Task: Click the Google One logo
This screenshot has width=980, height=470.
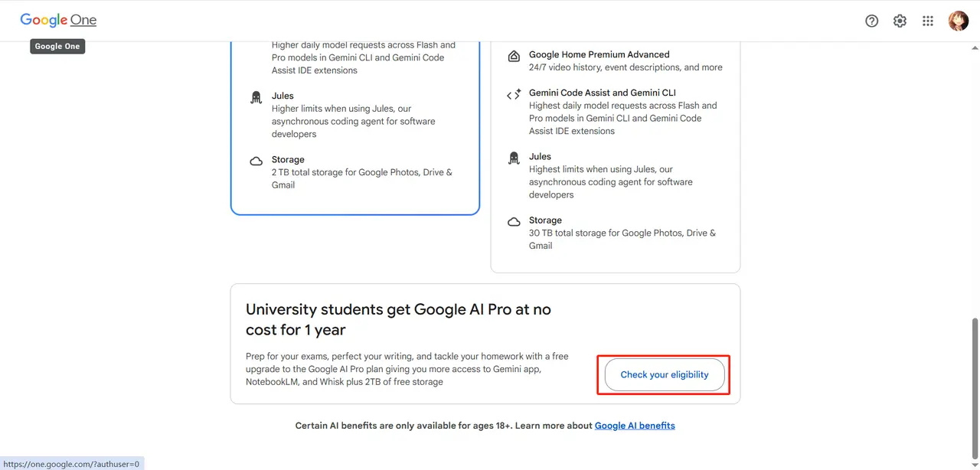Action: pyautogui.click(x=58, y=20)
